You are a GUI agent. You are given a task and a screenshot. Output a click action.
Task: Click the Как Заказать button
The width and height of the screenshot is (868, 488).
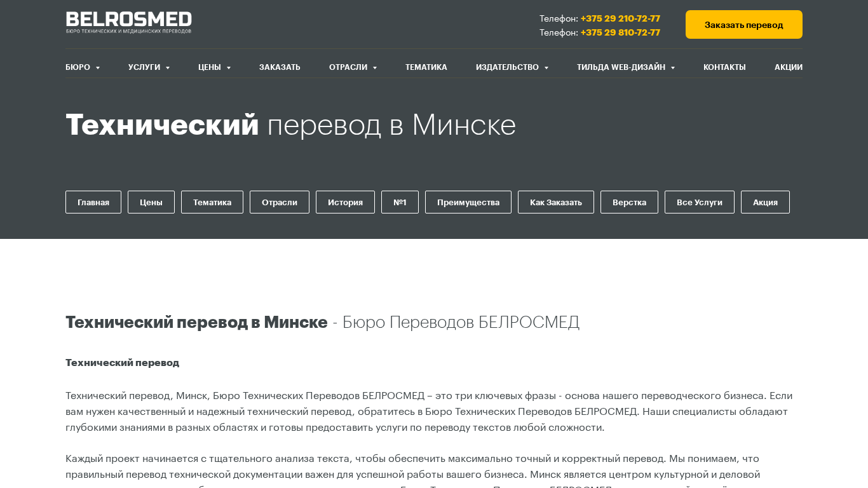556,202
